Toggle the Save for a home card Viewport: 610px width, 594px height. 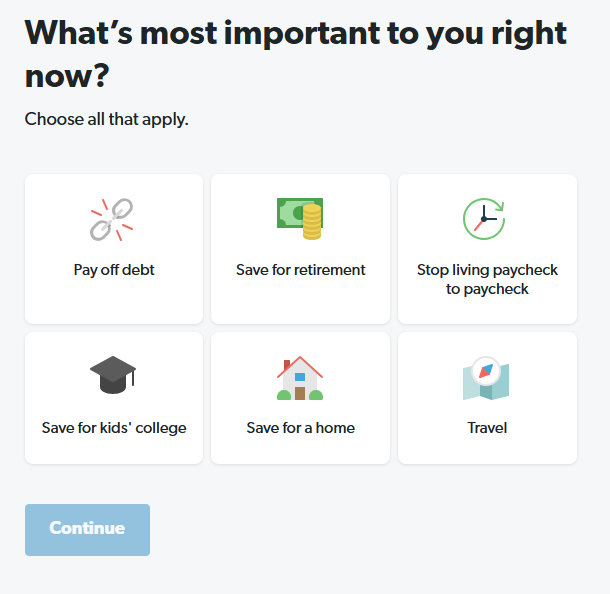click(300, 398)
